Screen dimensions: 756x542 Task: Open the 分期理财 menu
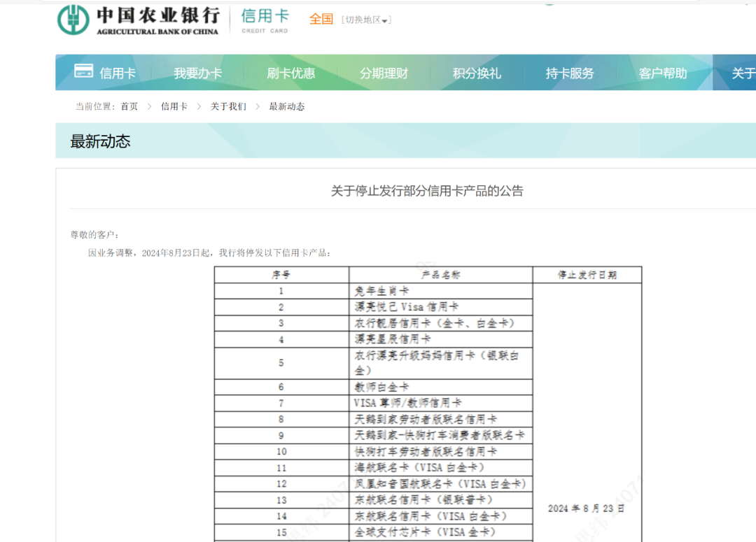pos(385,72)
